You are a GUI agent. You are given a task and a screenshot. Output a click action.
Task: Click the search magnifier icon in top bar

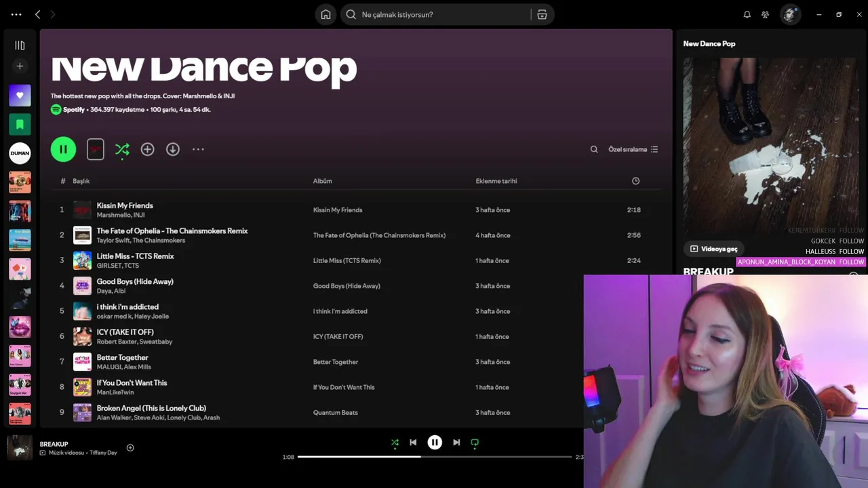pyautogui.click(x=351, y=14)
